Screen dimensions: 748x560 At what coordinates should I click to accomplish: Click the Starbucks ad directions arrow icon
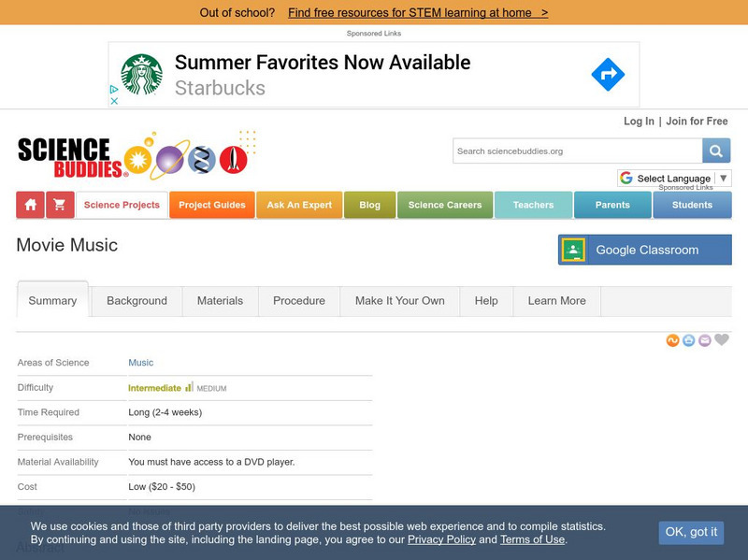(x=608, y=75)
